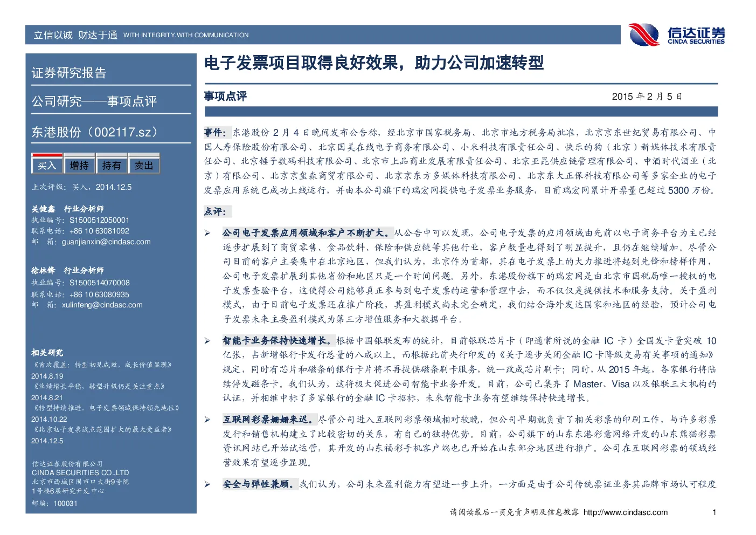Image resolution: width=756 pixels, height=535 pixels.
Task: Select the 持有 rating box
Action: tap(112, 164)
